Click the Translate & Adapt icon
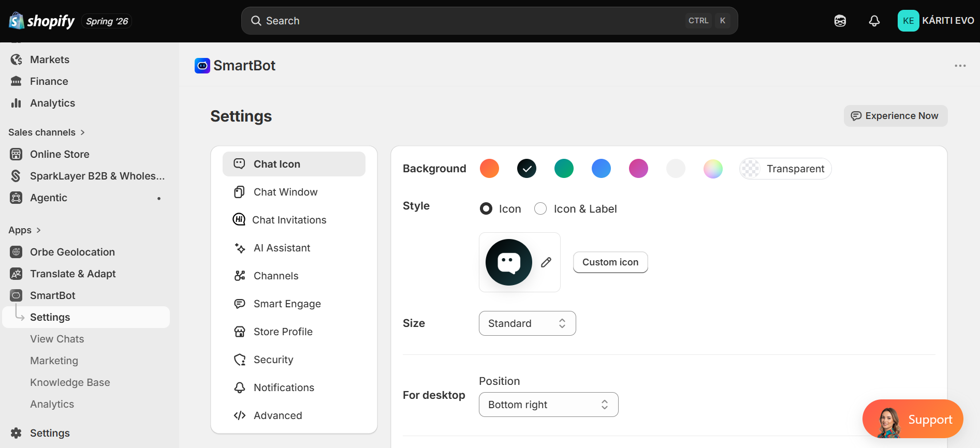 (17, 274)
